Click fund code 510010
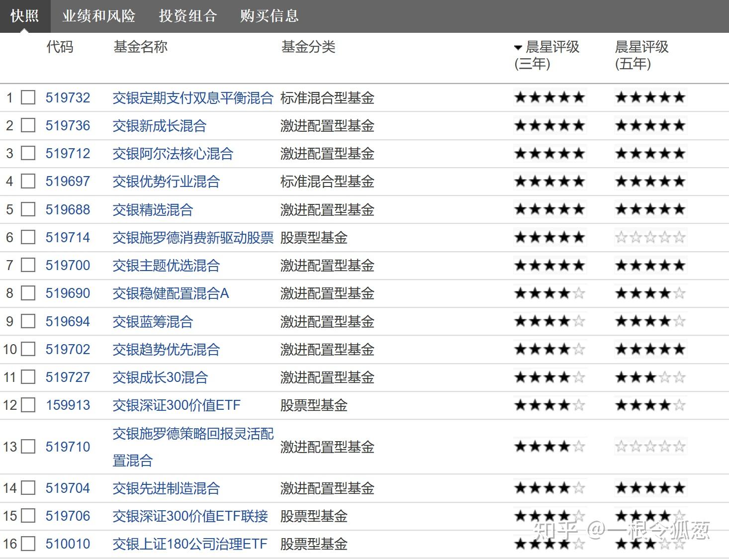 pos(68,544)
